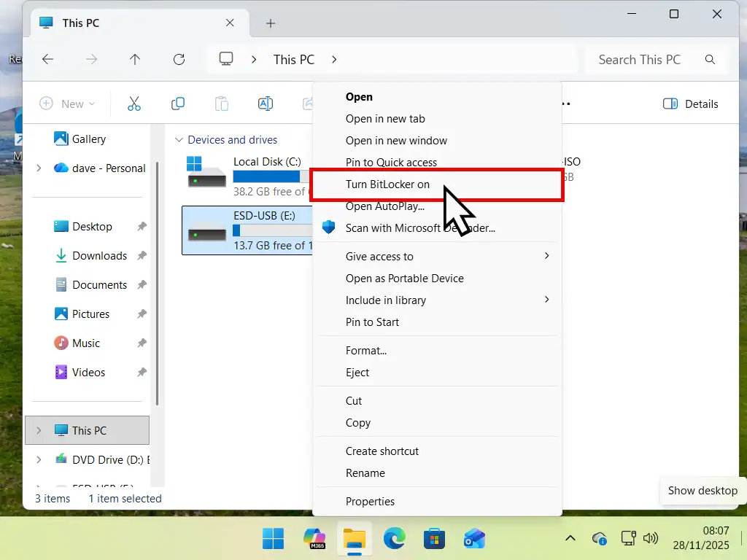This screenshot has height=560, width=747.
Task: Select the Copy icon in the toolbar
Action: point(177,104)
